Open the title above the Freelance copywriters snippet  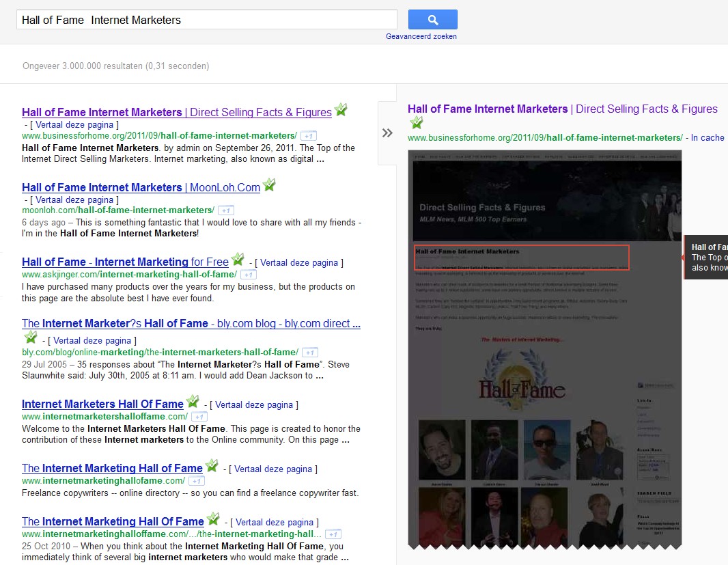pos(112,468)
